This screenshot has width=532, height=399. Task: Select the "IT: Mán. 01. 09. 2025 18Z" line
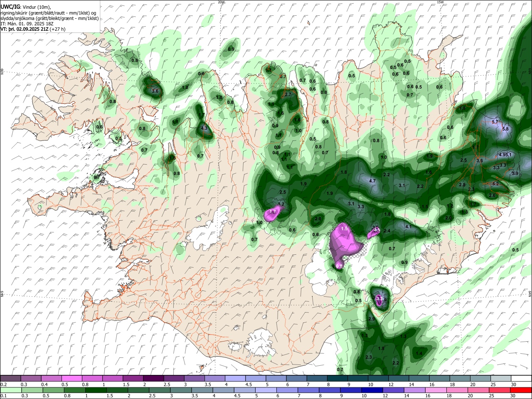click(27, 24)
